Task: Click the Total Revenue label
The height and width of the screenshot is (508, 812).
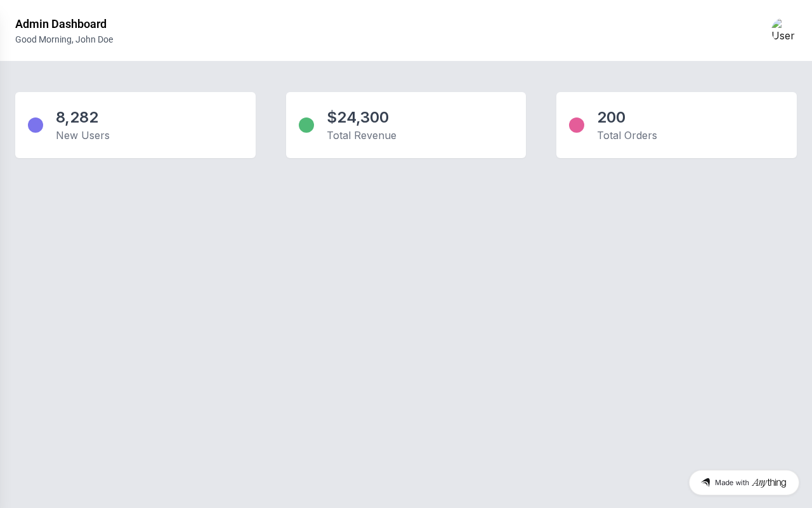Action: 362,135
